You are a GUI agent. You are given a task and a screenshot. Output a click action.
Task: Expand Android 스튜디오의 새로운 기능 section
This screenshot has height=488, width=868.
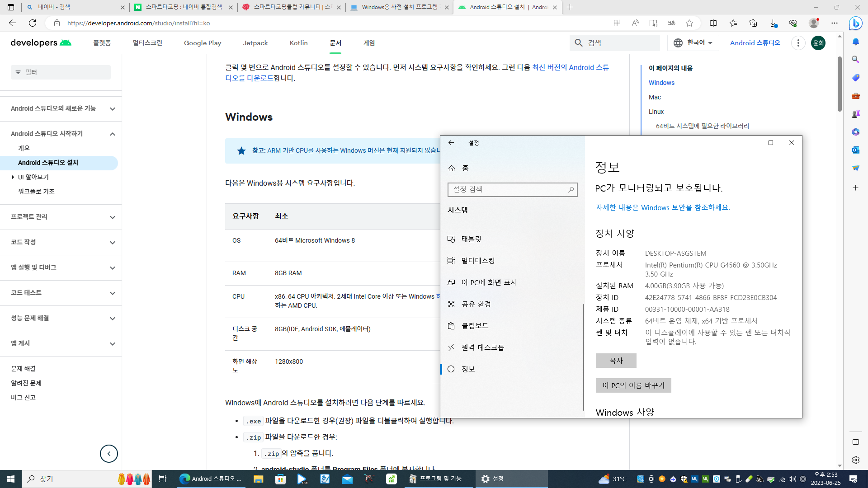113,109
